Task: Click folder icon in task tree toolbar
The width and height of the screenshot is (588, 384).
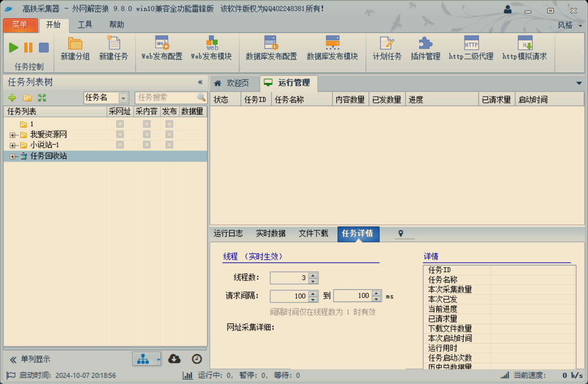Action: tap(28, 98)
